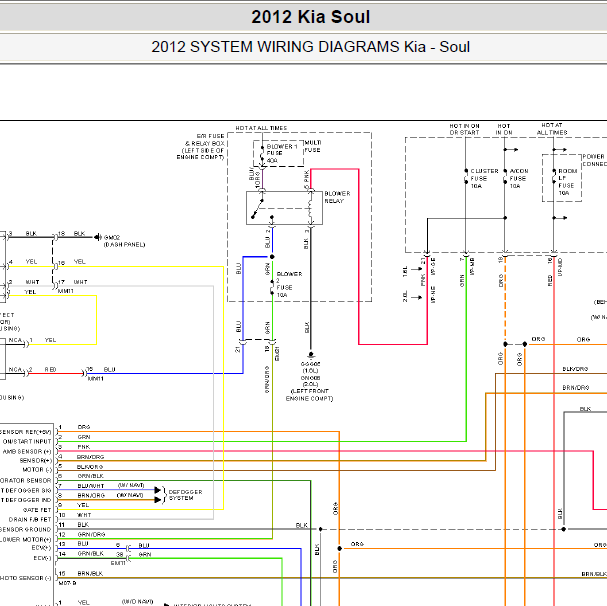Select the "ECV(+)" pin label
The height and width of the screenshot is (606, 607).
41,548
